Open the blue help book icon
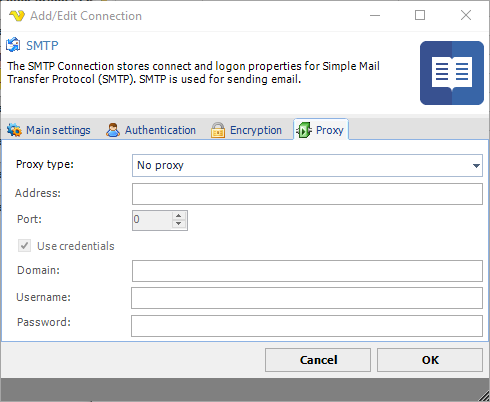This screenshot has height=402, width=490. (x=452, y=73)
